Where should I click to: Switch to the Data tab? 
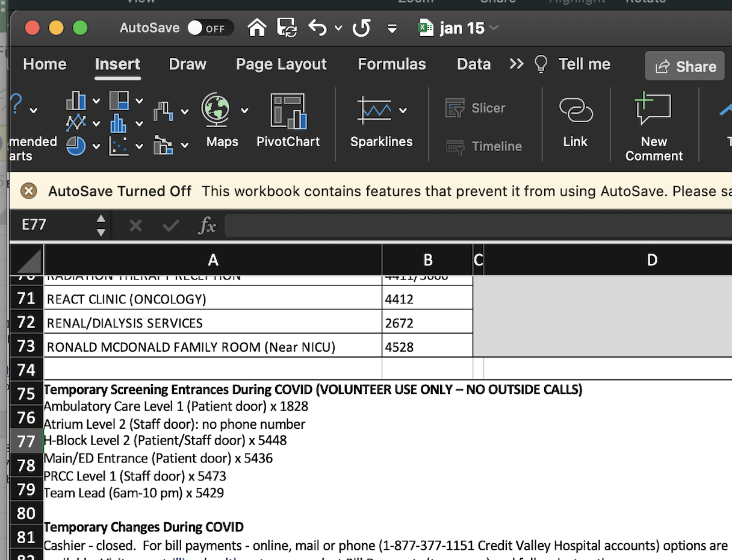[x=474, y=64]
